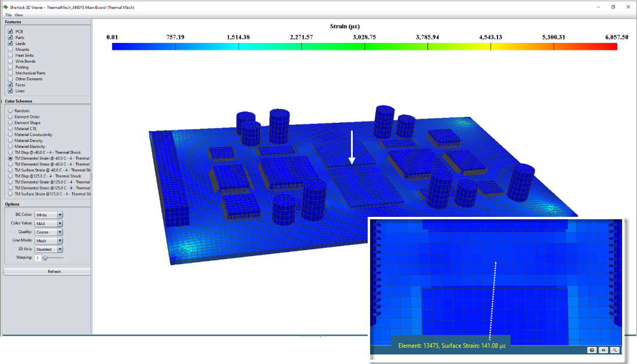Screen dimensions: 637x364
Task: Choose Material Conductivity color scheme
Action: click(x=10, y=135)
